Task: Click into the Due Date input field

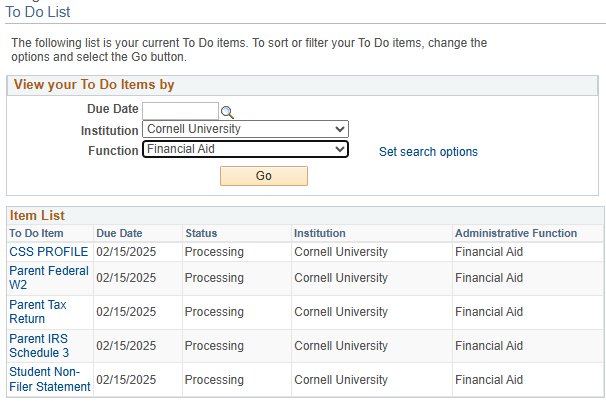Action: pos(180,110)
